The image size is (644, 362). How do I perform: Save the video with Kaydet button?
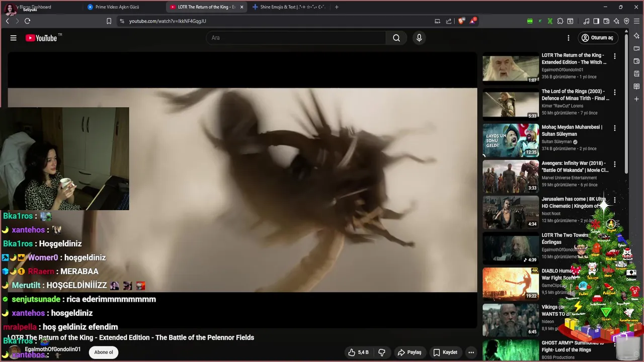tap(445, 352)
